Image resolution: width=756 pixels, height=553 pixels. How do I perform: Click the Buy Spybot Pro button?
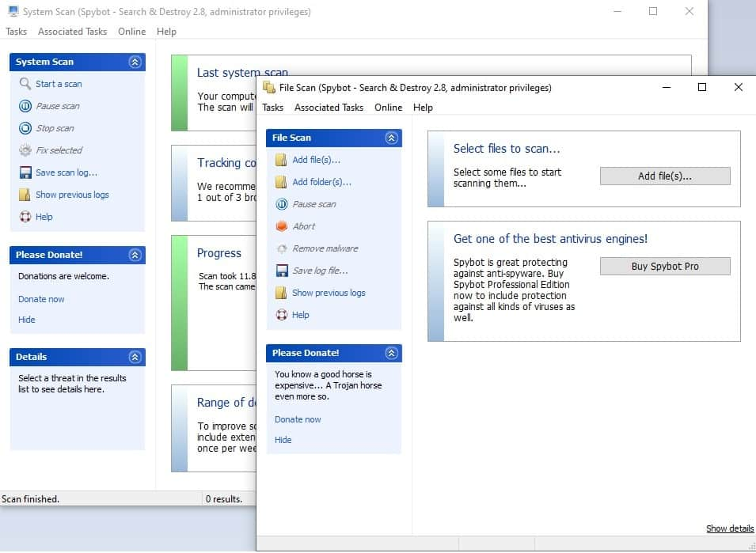click(665, 267)
